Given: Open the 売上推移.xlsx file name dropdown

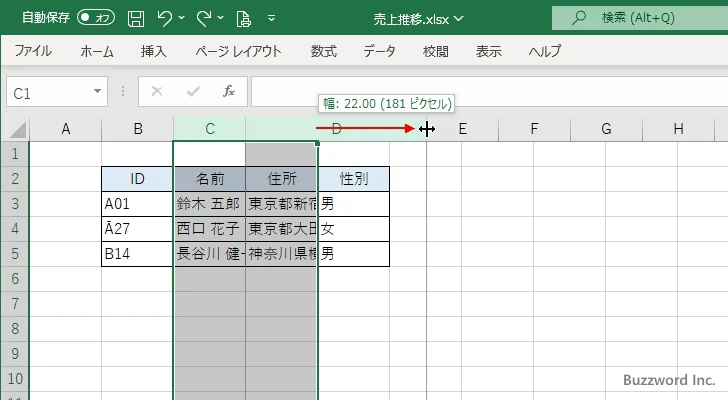Looking at the screenshot, I should click(459, 19).
